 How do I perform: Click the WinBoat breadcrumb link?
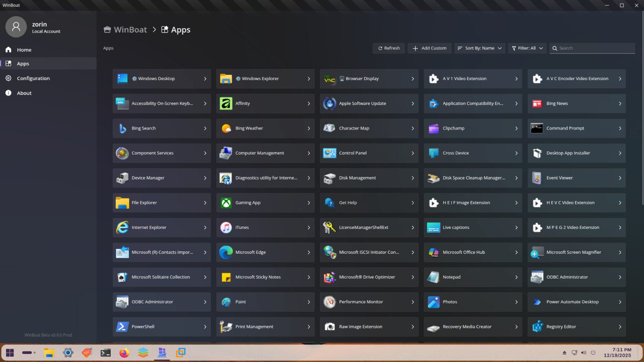[x=126, y=30]
